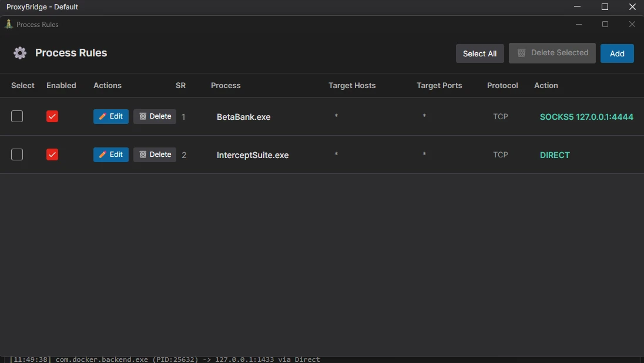Screen dimensions: 644x363
Task: Click the Process column header
Action: click(x=226, y=85)
